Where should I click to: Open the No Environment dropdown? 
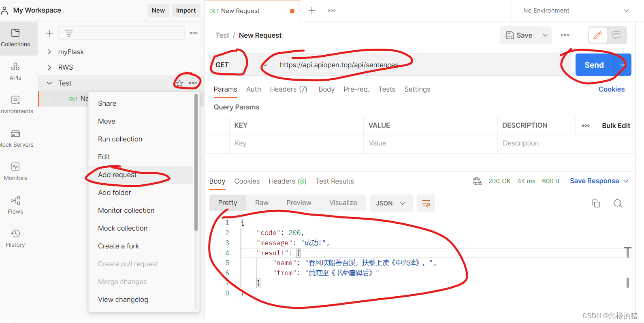click(x=576, y=11)
